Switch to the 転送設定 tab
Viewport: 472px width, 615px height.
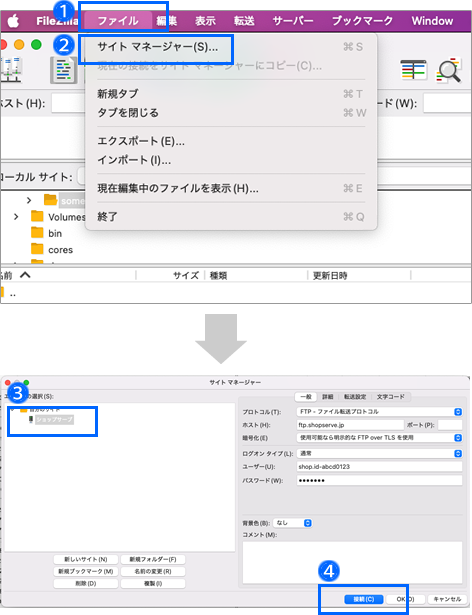coord(355,397)
